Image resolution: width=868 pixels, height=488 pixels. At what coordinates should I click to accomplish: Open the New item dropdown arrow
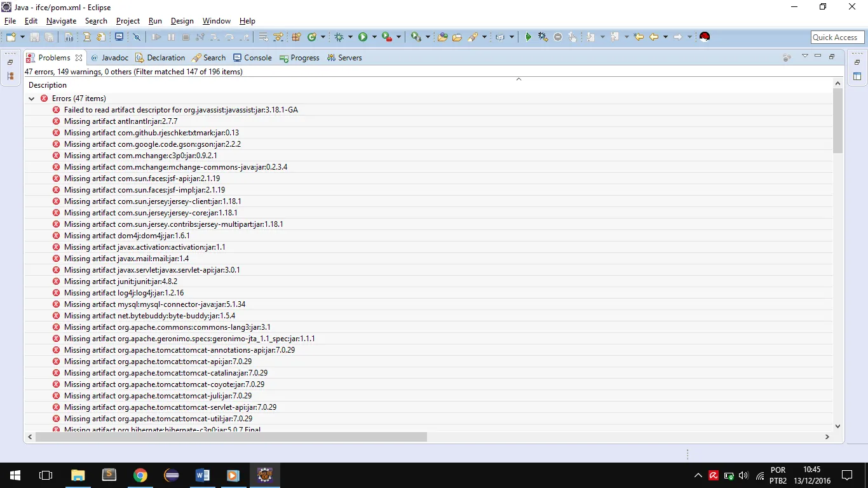[22, 37]
